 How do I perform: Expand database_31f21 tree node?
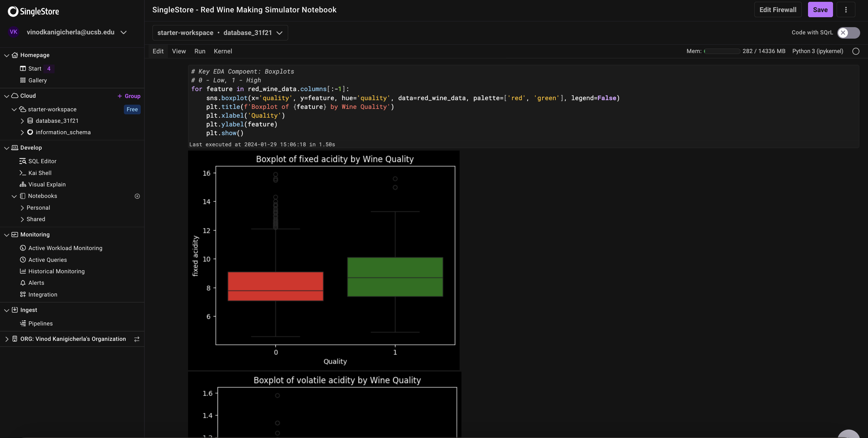[22, 121]
